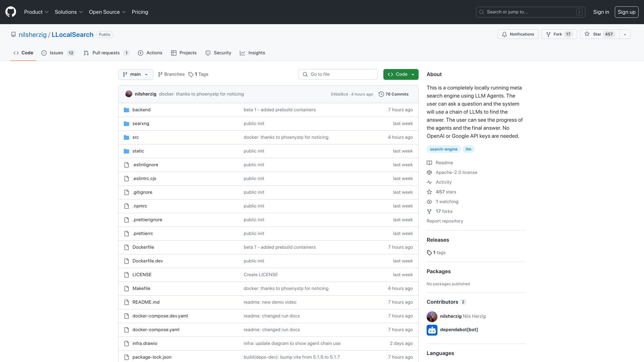Click the nilsherzig avatar in commit header
This screenshot has height=362, width=644.
click(x=129, y=94)
